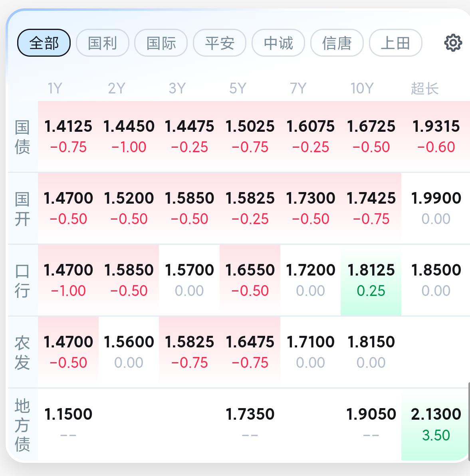The image size is (470, 476).
Task: Select the 信唐 tab
Action: point(337,43)
